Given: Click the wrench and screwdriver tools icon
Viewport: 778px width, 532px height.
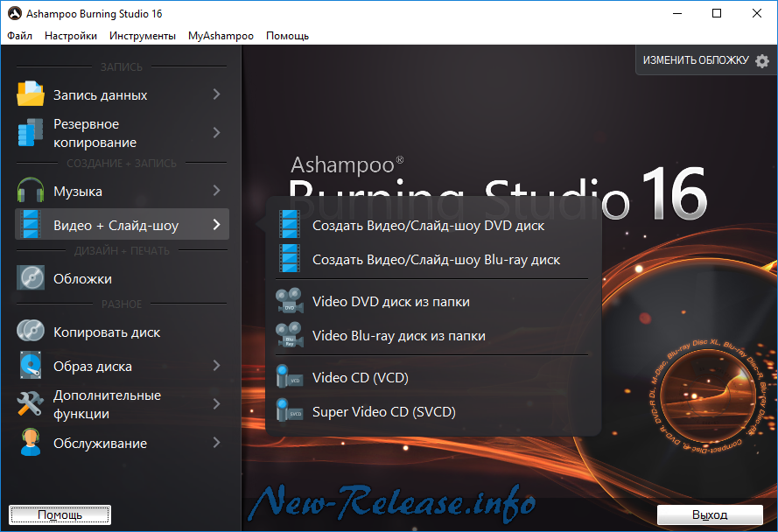Looking at the screenshot, I should pos(31,403).
